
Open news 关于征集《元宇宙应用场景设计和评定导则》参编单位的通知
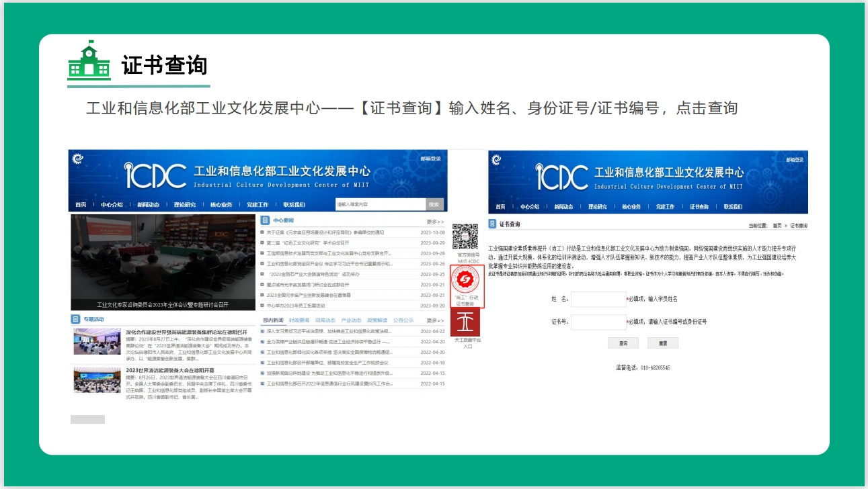point(325,232)
